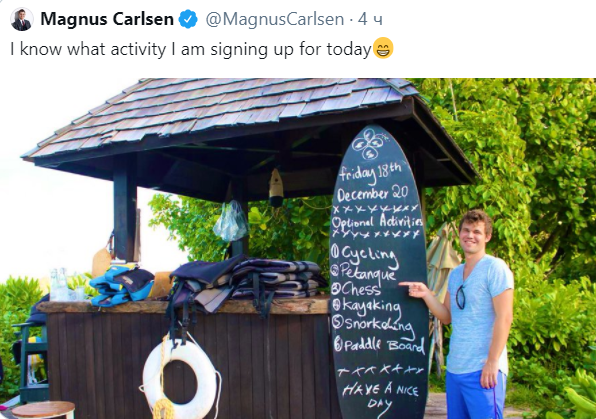This screenshot has height=419, width=596.
Task: Click the sunglasses hanging on shirt
Action: pos(461,297)
